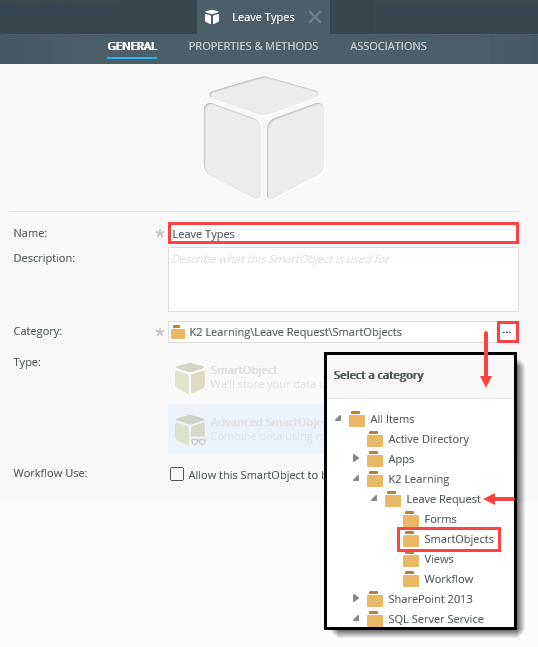Click the SharePoint 2013 folder icon
The width and height of the screenshot is (538, 647).
point(375,599)
